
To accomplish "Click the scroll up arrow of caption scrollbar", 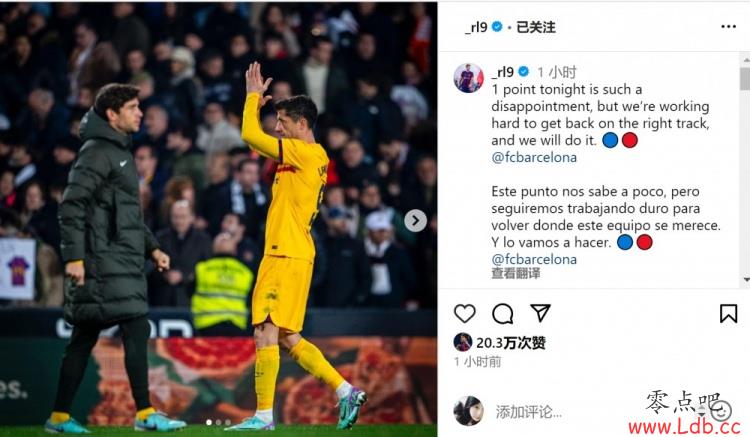I will (x=746, y=60).
